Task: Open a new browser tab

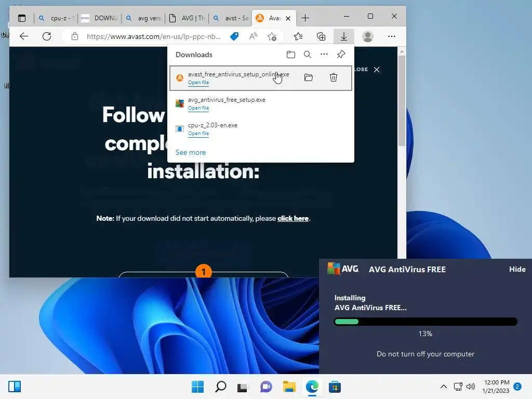Action: click(x=305, y=18)
